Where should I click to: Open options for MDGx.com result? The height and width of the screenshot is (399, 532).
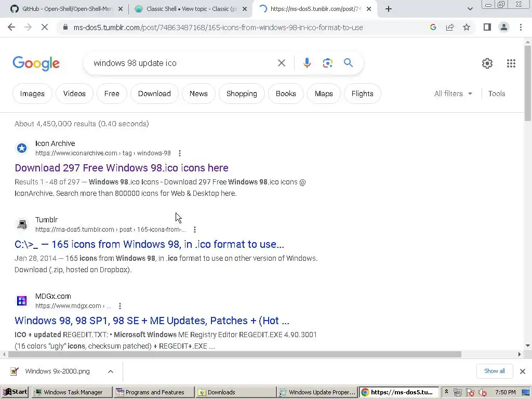120,306
